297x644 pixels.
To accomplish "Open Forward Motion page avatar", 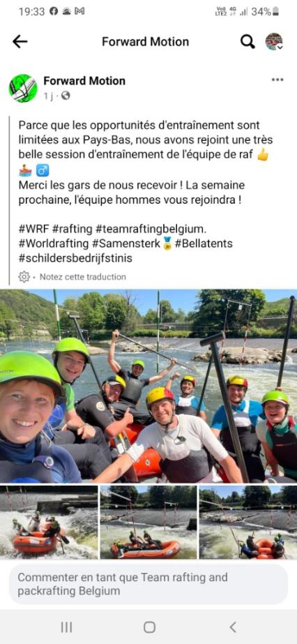I will tap(23, 89).
